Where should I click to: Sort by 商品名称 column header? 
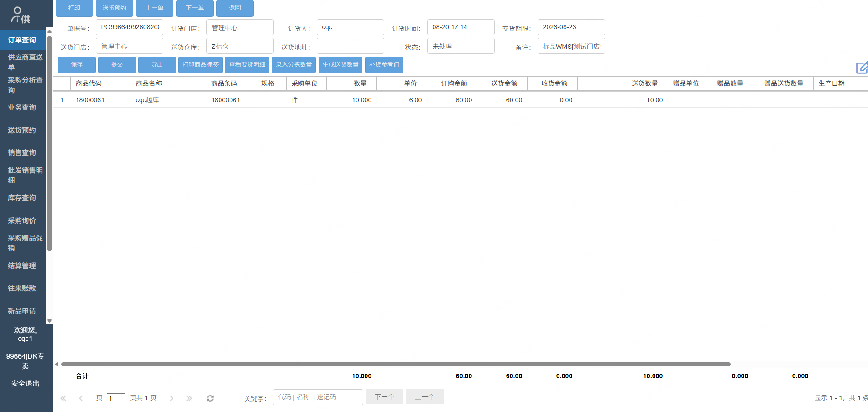(x=168, y=83)
